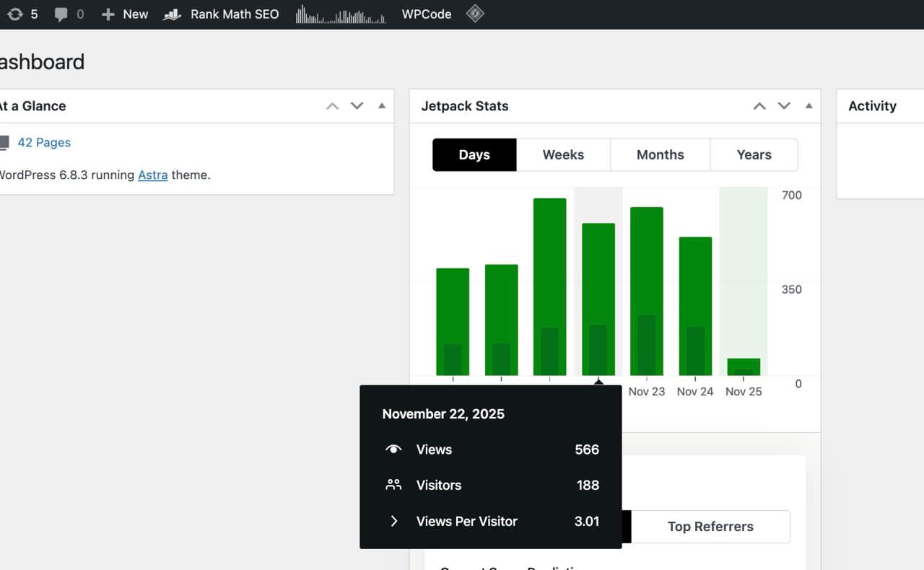Click the Jetpack stats sparkline in admin bar

(x=341, y=14)
